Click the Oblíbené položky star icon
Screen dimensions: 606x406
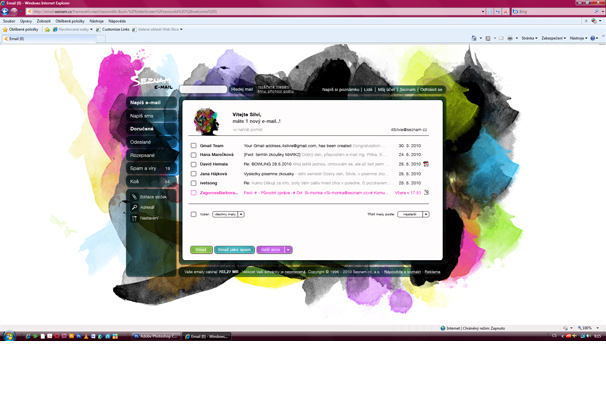click(6, 29)
